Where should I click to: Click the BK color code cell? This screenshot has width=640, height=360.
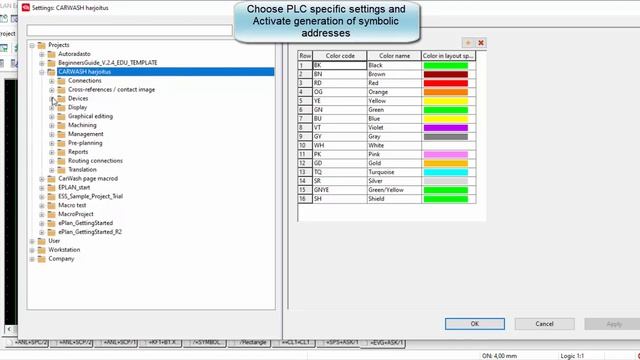tap(340, 65)
